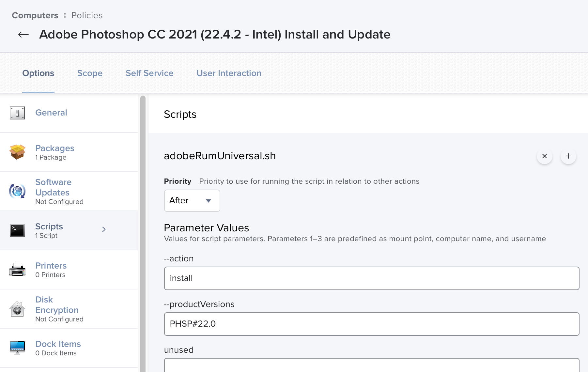Click the policy title Adobe Photoshop CC 2021
588x372 pixels.
click(x=215, y=34)
